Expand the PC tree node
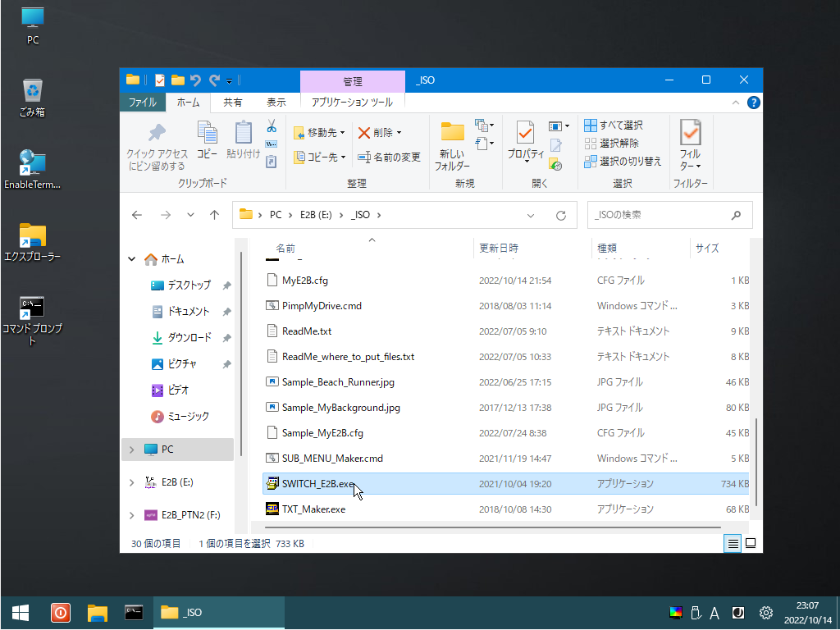Viewport: 840px width, 630px height. click(132, 450)
